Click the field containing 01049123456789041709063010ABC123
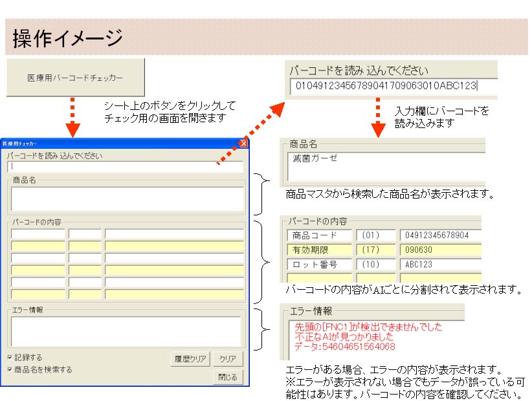 pyautogui.click(x=393, y=86)
